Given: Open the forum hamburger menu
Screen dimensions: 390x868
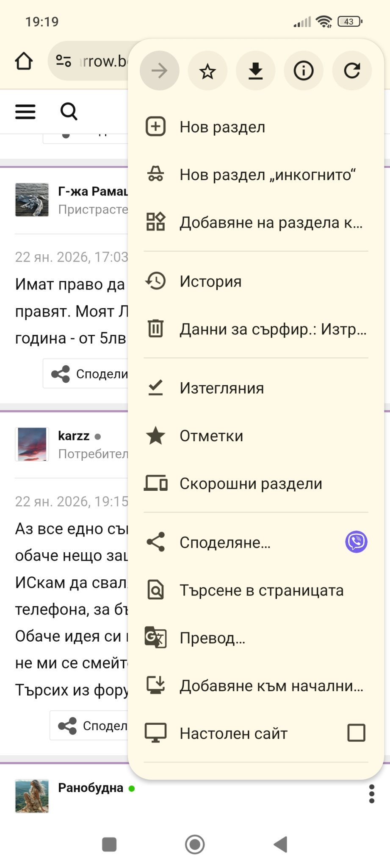Looking at the screenshot, I should pos(25,112).
